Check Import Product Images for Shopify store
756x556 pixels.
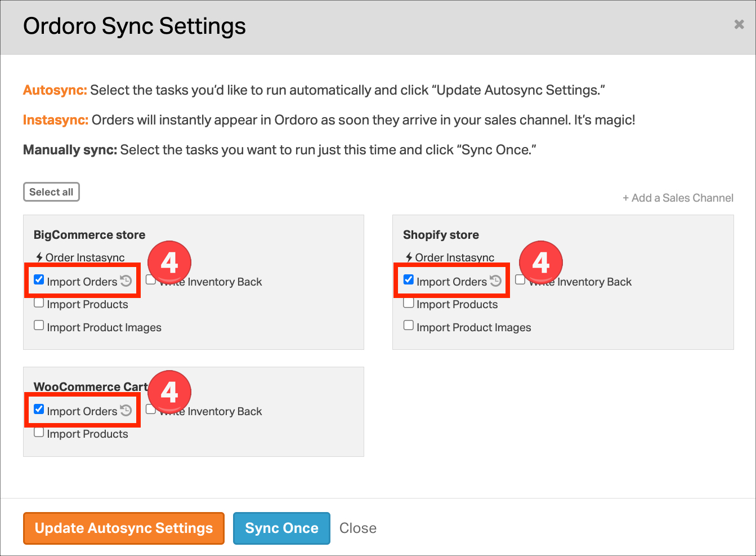(x=409, y=325)
